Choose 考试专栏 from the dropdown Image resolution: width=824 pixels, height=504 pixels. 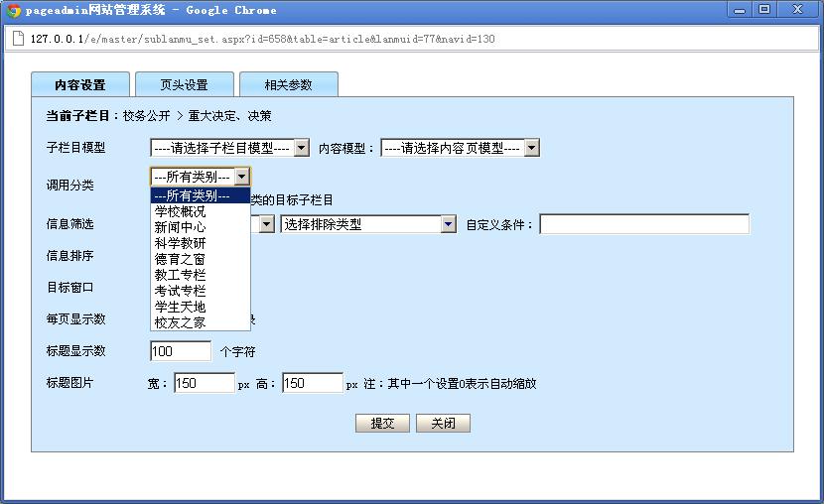point(181,291)
